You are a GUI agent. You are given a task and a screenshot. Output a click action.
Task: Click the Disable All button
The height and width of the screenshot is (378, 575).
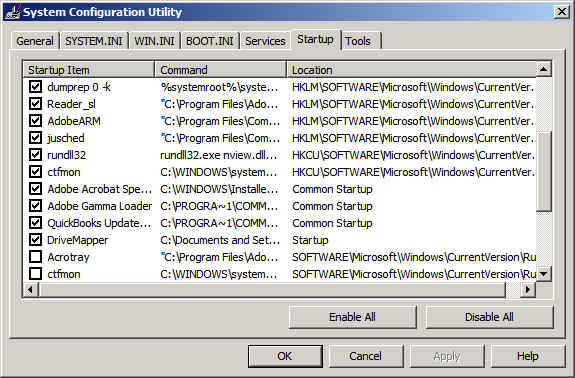point(489,317)
